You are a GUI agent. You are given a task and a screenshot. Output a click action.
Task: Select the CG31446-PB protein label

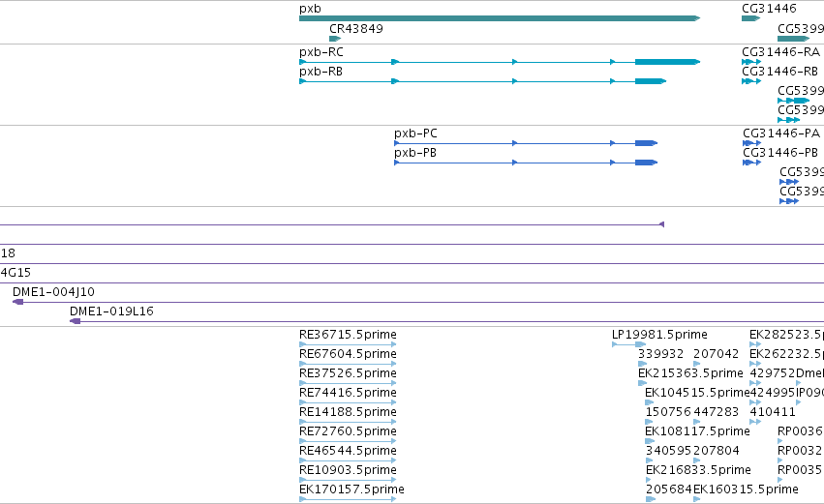pos(780,153)
